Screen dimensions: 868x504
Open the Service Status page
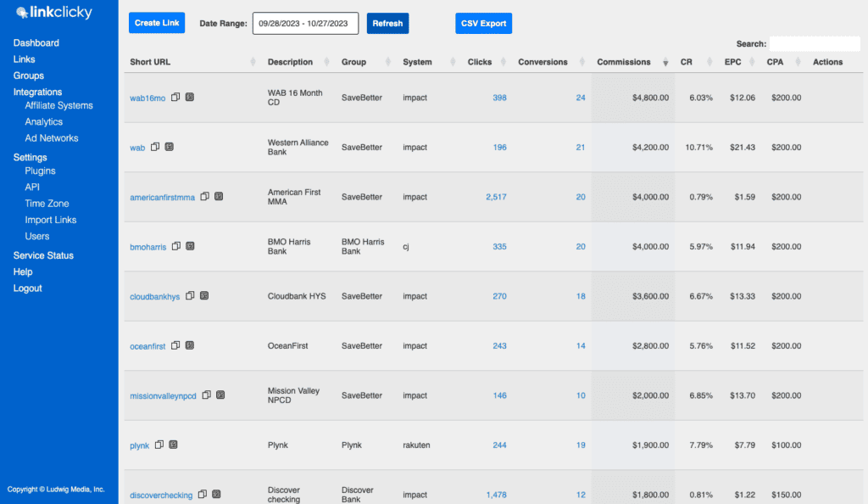[43, 255]
